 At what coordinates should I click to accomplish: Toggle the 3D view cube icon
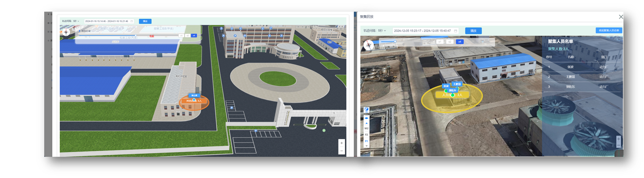coord(366,110)
